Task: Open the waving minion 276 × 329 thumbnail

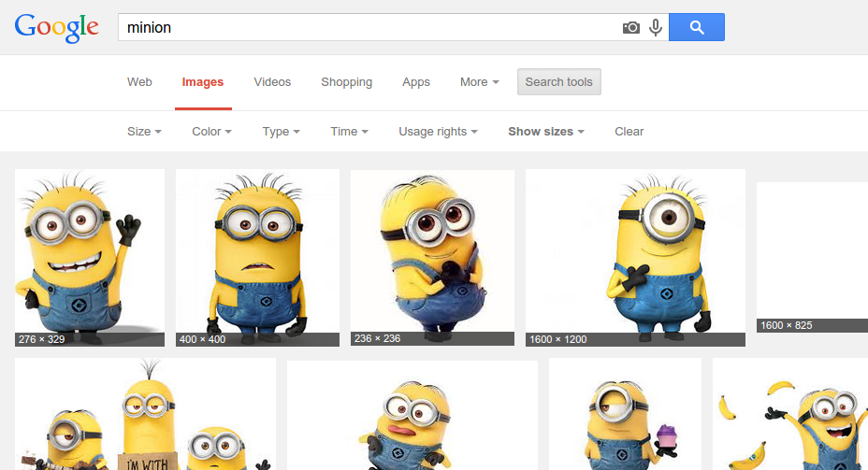Action: point(90,258)
